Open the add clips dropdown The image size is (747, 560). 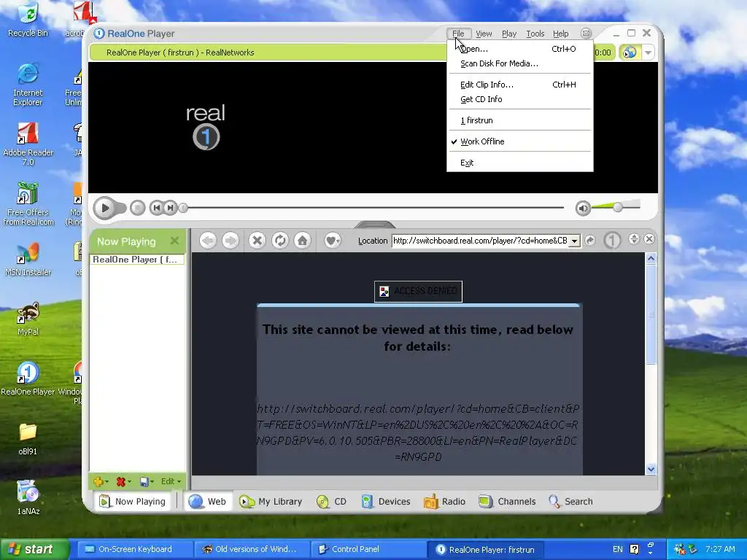pyautogui.click(x=101, y=481)
